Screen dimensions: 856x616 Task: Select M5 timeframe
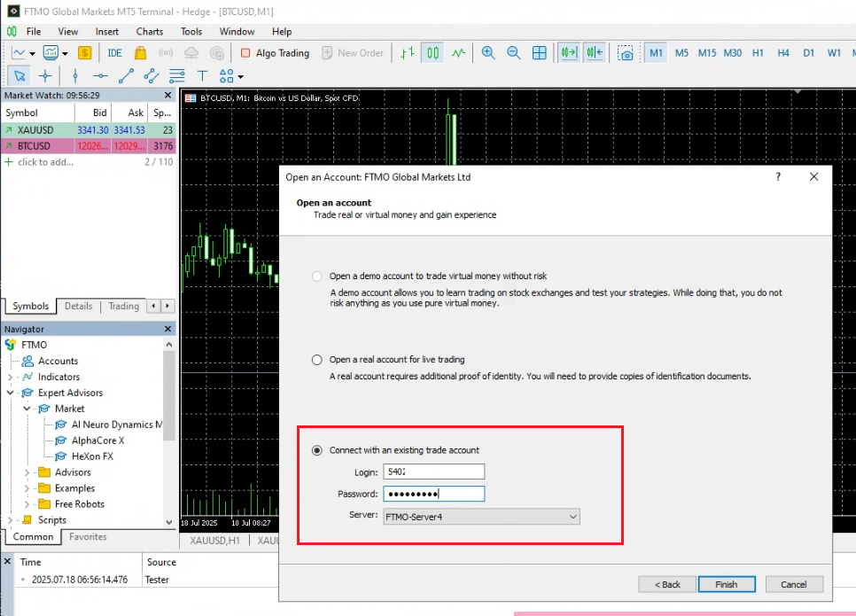tap(681, 53)
